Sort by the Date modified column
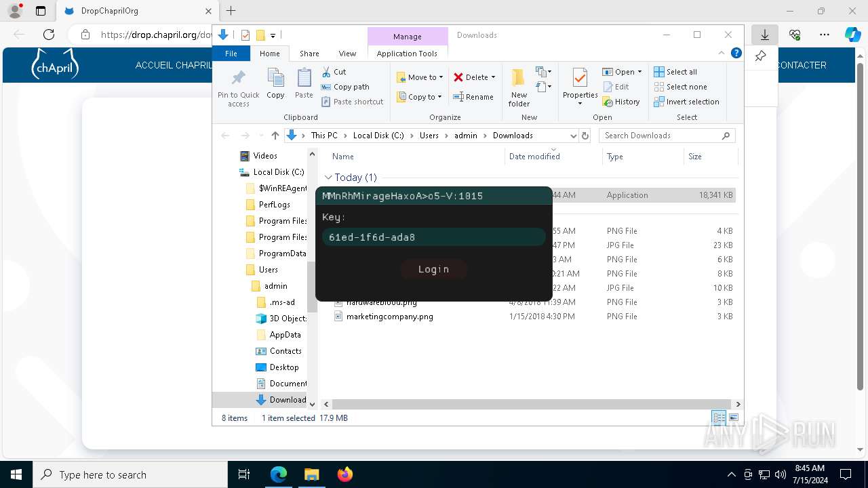 pos(534,157)
